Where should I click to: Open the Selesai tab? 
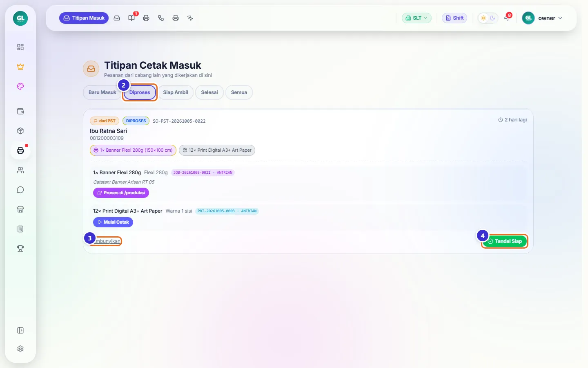click(x=209, y=92)
